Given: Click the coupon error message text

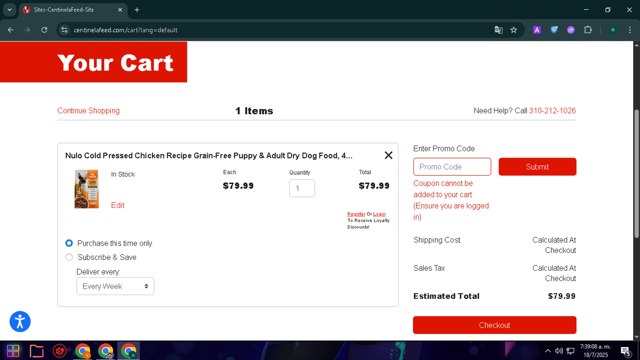Looking at the screenshot, I should (x=451, y=200).
